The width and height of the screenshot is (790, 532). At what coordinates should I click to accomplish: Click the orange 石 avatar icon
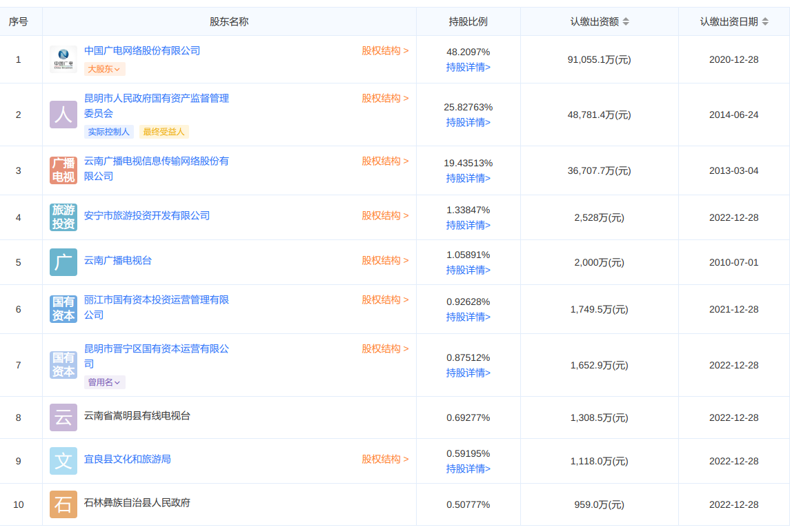coord(63,504)
